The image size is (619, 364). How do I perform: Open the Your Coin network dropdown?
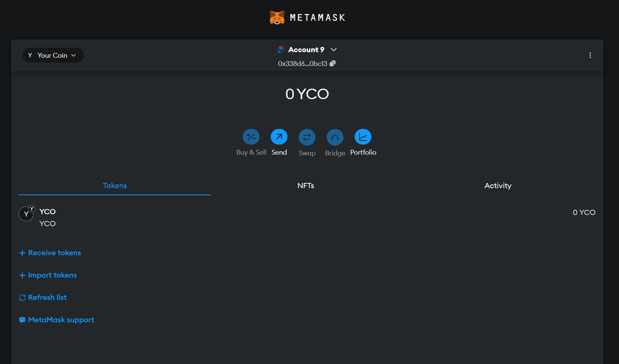(53, 55)
